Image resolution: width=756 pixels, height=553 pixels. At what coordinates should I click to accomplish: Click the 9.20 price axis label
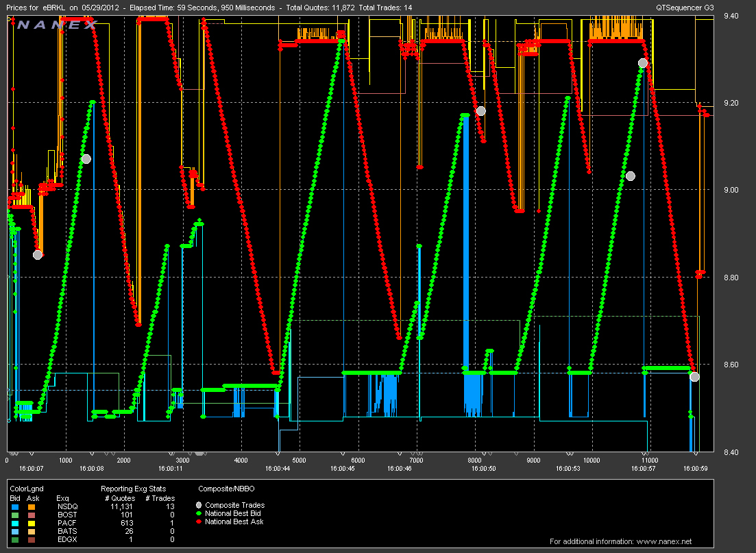pyautogui.click(x=732, y=103)
